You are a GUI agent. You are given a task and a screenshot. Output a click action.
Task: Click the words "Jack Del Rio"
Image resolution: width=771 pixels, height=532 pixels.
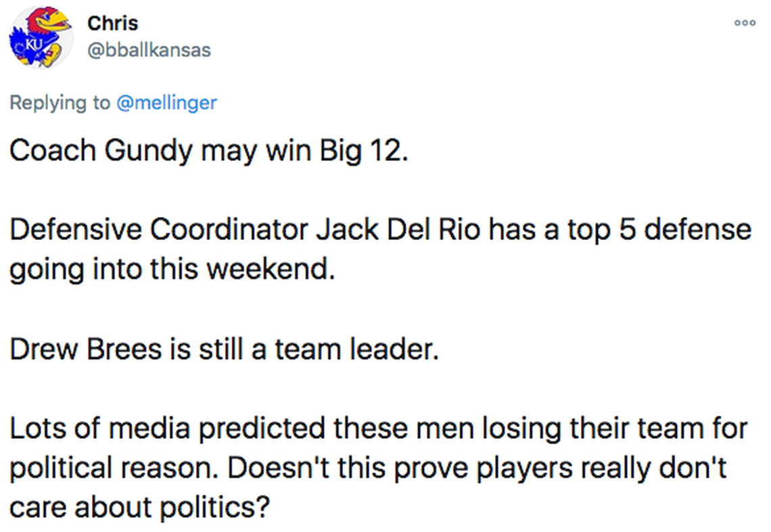point(399,231)
